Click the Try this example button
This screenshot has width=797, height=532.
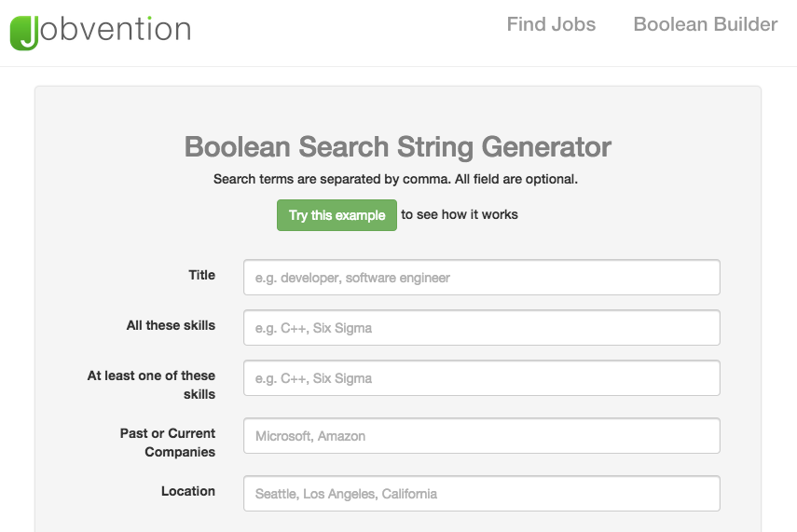[337, 215]
